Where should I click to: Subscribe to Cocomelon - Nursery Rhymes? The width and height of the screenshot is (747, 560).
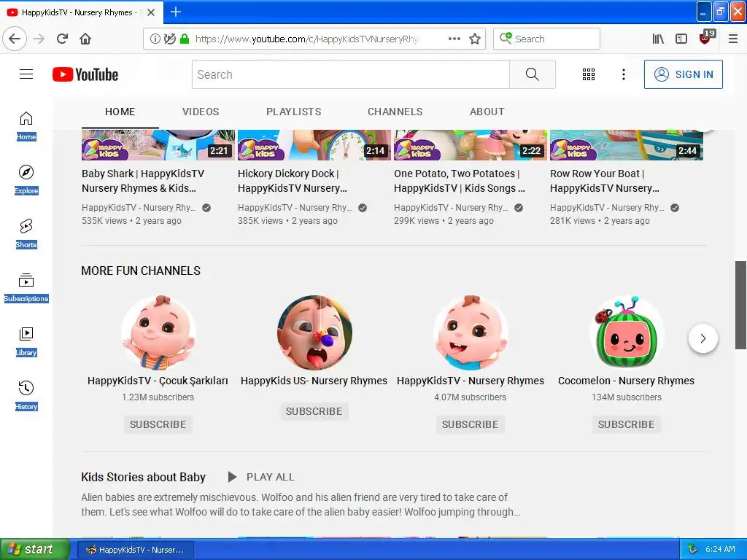(626, 424)
